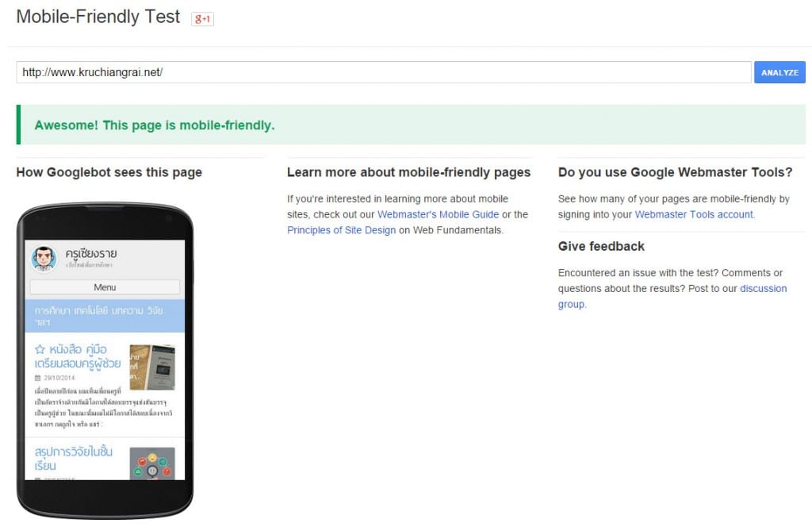This screenshot has width=812, height=527.
Task: Click the Menu button in phone preview
Action: tap(105, 287)
